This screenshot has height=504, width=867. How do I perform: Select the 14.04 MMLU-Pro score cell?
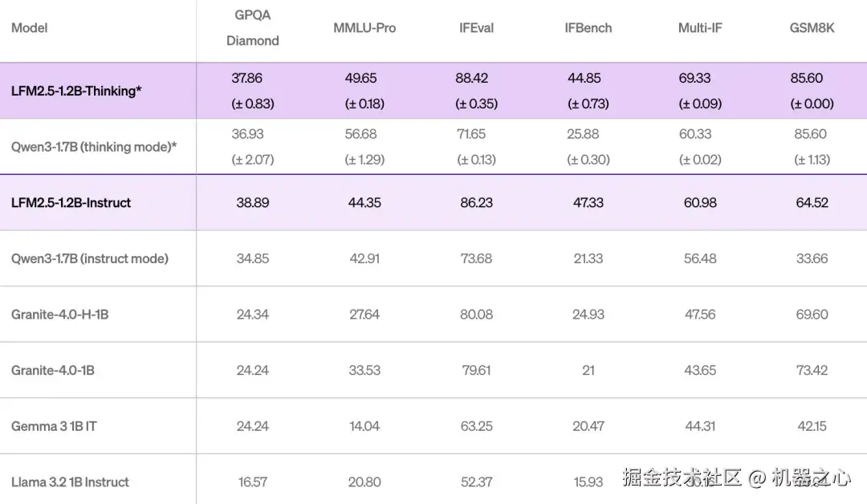click(364, 426)
